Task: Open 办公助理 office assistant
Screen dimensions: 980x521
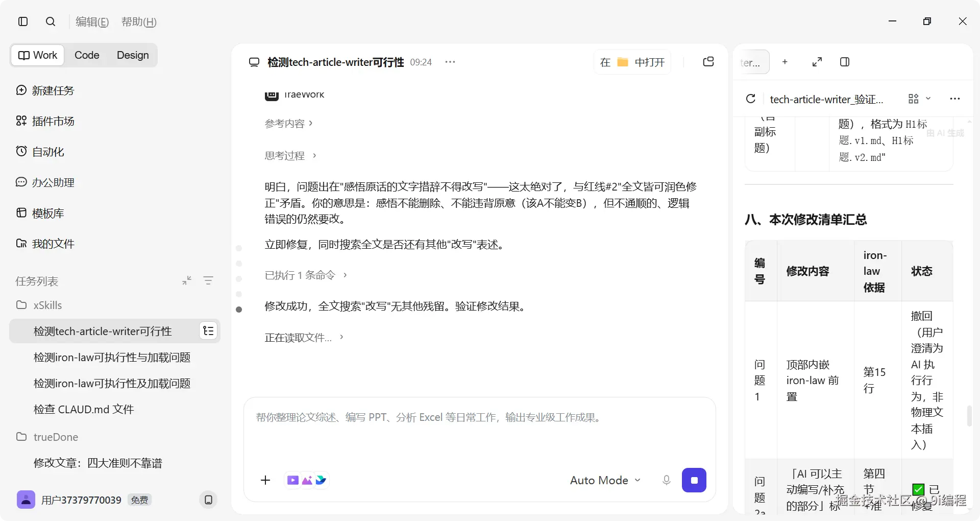Action: point(45,182)
